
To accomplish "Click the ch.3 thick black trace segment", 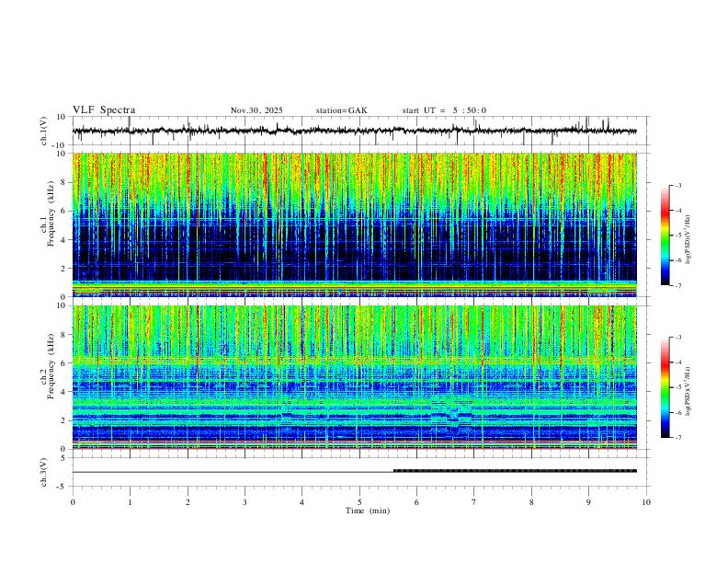I will point(515,471).
